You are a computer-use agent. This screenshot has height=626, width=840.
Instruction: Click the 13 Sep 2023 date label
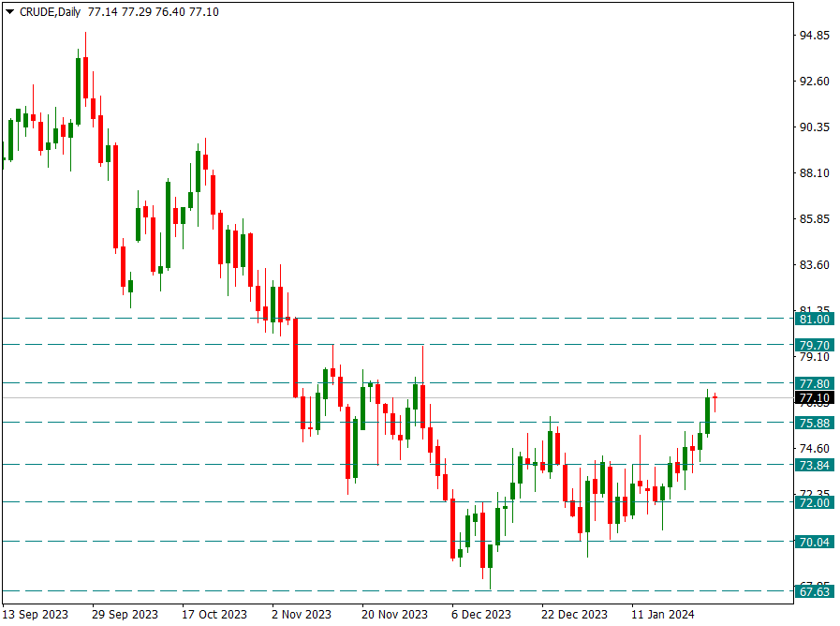click(x=36, y=614)
